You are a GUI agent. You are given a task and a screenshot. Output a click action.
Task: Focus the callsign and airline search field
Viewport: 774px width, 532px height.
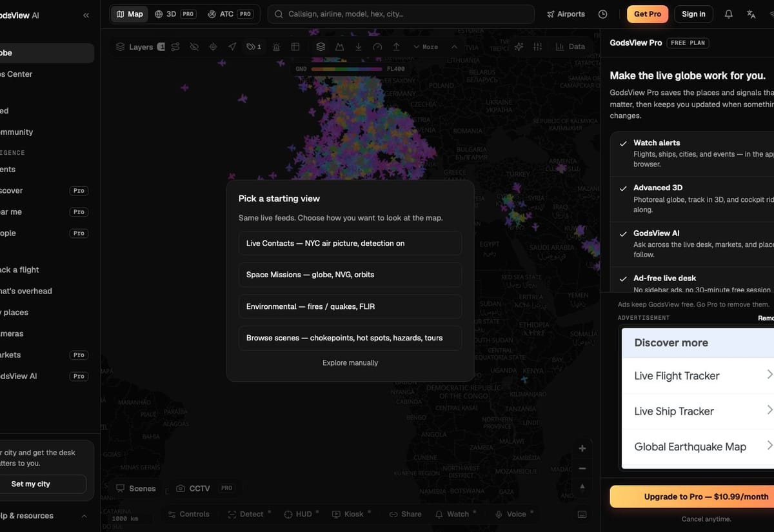[x=401, y=14]
